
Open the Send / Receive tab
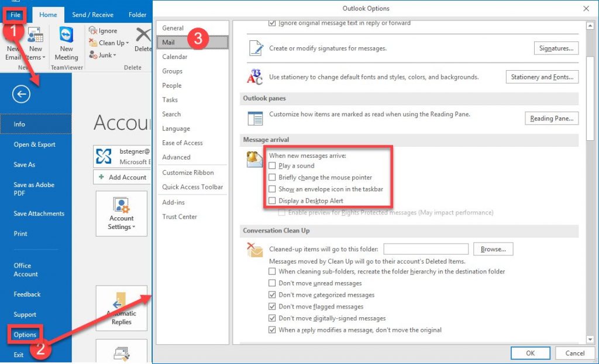coord(93,15)
